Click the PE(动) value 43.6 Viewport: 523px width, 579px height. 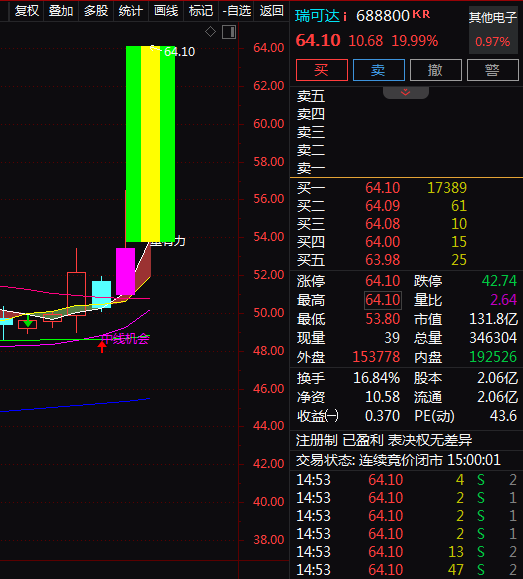503,417
